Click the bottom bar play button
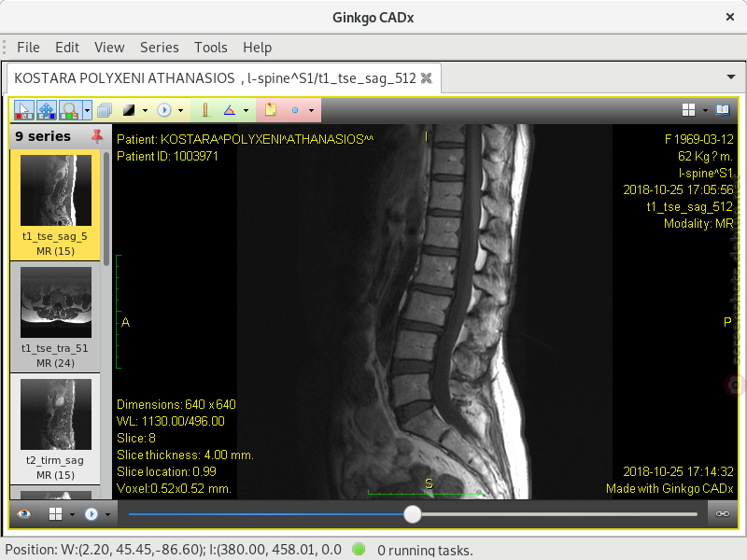The image size is (747, 560). click(91, 514)
